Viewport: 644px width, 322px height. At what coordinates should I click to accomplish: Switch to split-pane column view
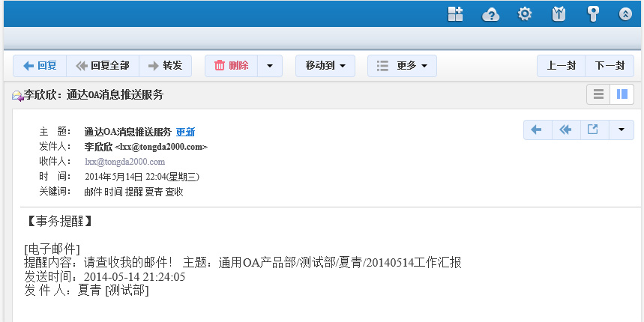click(x=622, y=94)
